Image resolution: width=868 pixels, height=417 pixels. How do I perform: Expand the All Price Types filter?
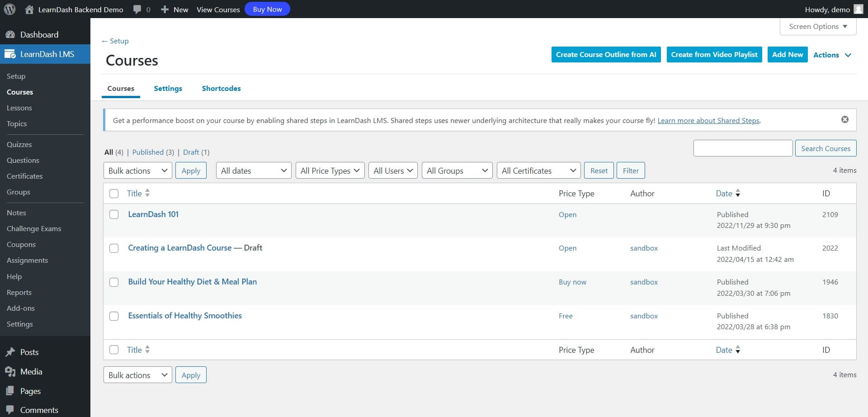[330, 171]
